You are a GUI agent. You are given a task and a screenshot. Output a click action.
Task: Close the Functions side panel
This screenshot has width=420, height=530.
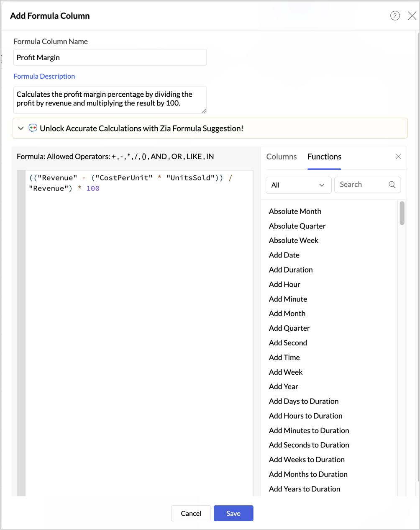[398, 157]
